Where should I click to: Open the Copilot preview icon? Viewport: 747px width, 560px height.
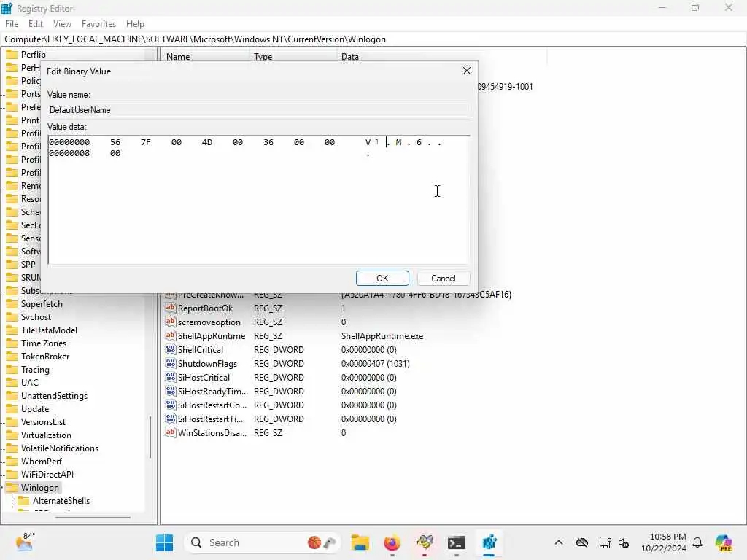point(723,542)
